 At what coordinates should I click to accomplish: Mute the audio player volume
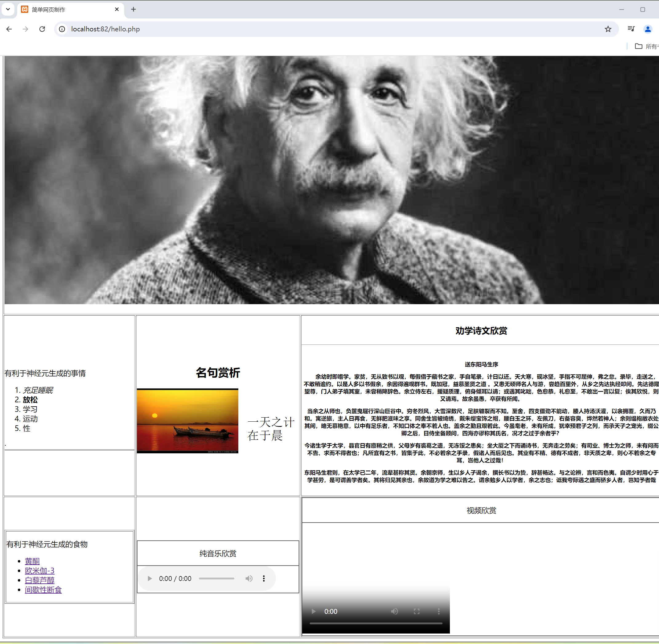pyautogui.click(x=248, y=578)
